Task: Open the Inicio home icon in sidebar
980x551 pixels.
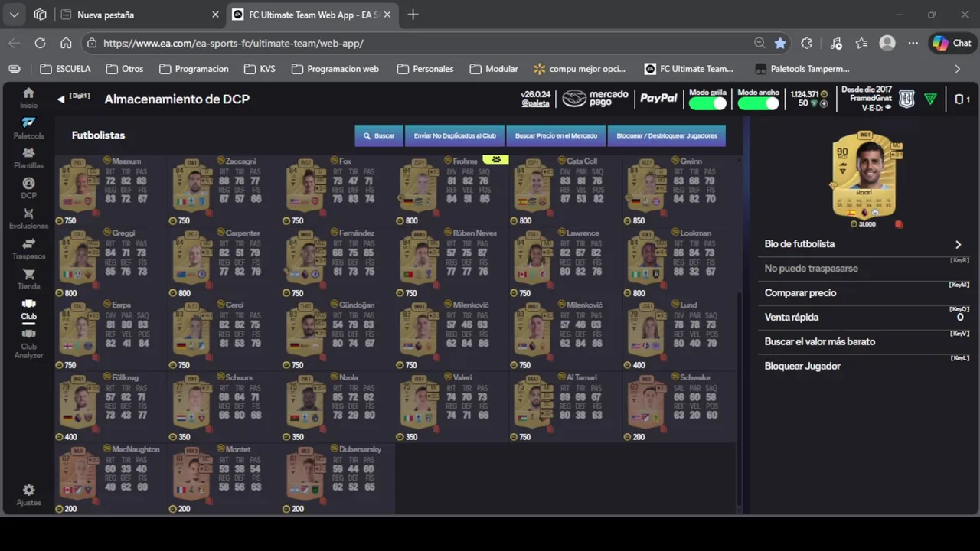Action: (28, 97)
